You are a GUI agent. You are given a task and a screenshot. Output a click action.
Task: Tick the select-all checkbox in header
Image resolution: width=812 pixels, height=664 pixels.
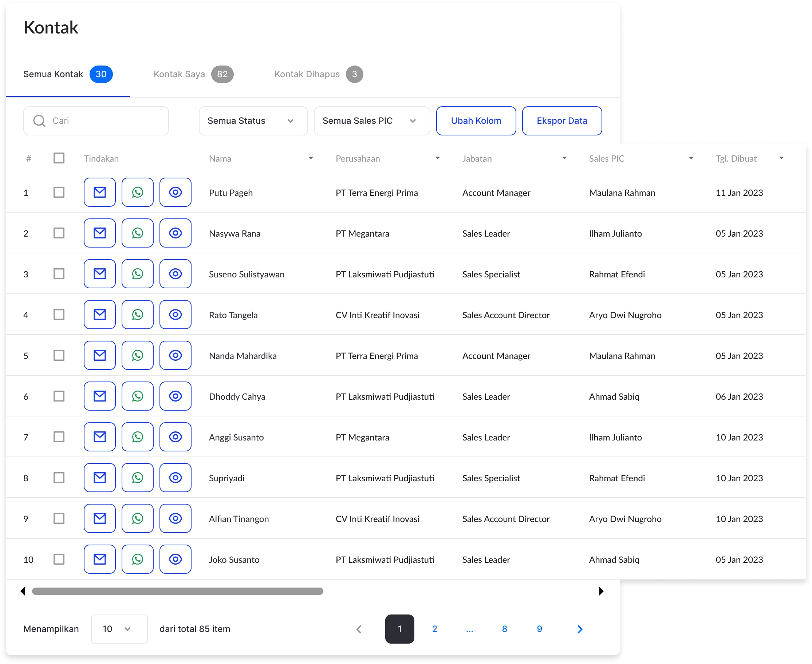pyautogui.click(x=59, y=158)
